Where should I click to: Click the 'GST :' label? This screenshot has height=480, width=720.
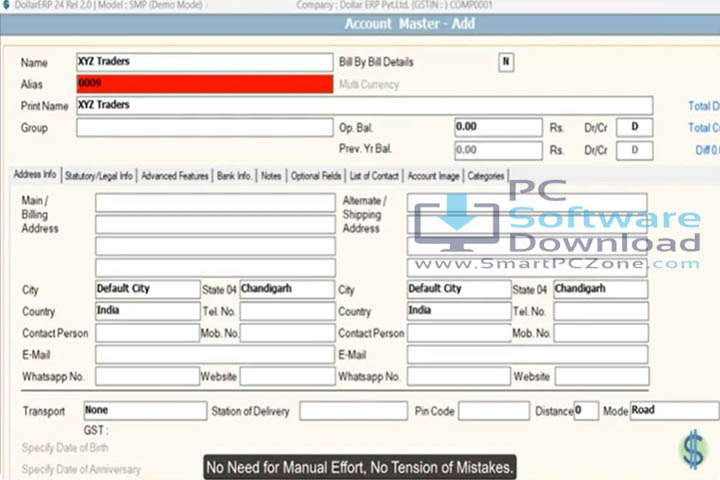[96, 430]
